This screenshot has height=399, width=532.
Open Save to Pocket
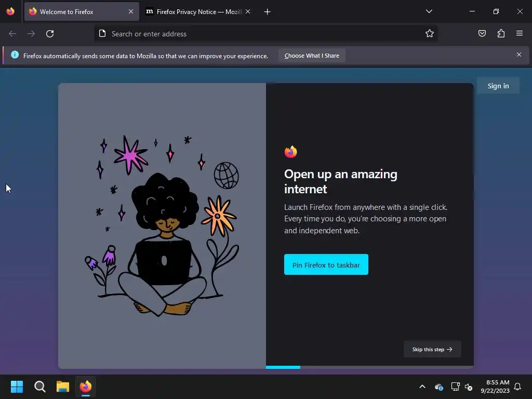(x=482, y=33)
